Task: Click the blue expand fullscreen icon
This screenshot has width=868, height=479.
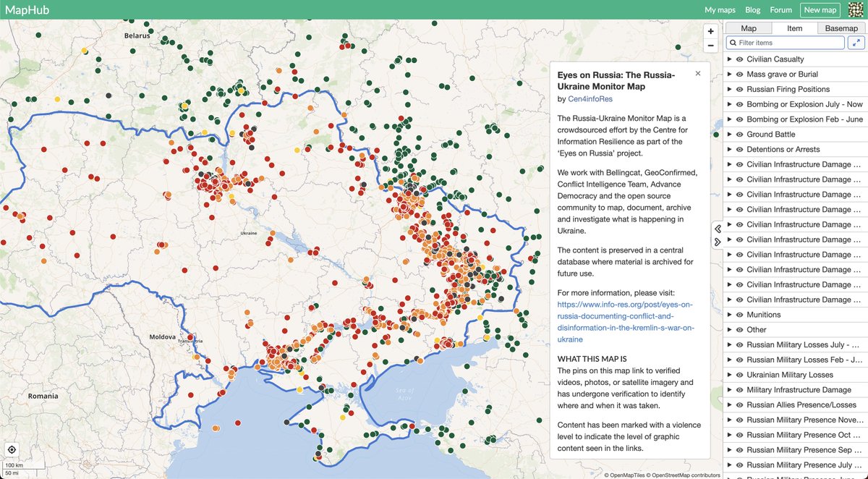Action: click(x=855, y=43)
